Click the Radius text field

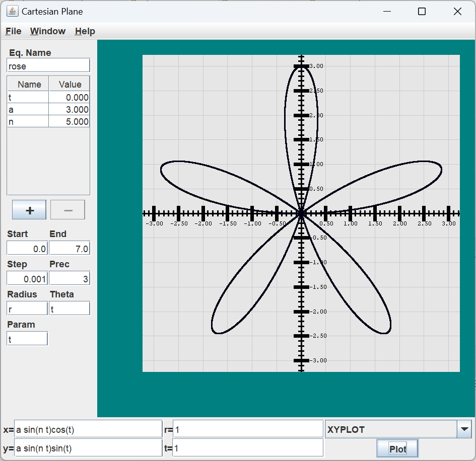pos(27,309)
